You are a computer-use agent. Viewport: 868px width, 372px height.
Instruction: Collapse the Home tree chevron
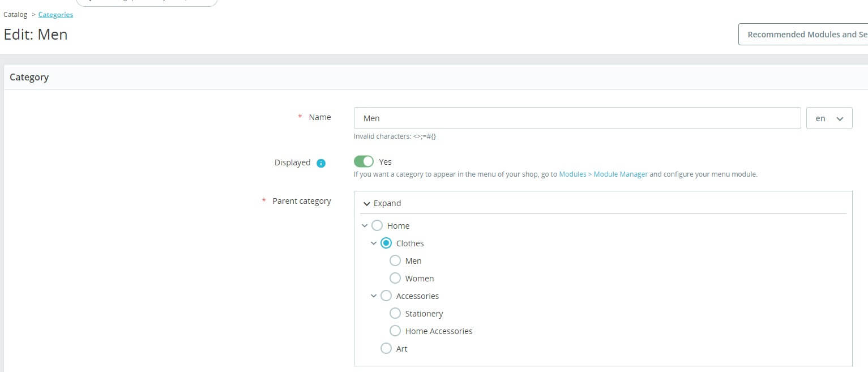[x=365, y=226]
